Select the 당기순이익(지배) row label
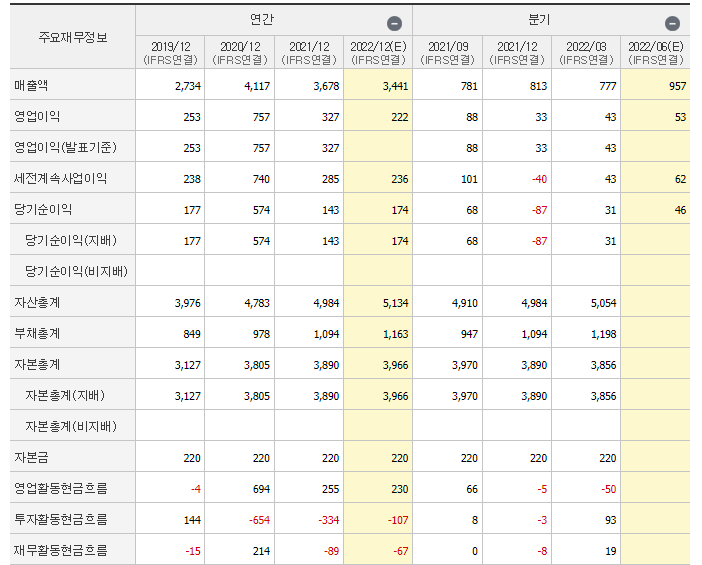The image size is (702, 565). pyautogui.click(x=71, y=240)
